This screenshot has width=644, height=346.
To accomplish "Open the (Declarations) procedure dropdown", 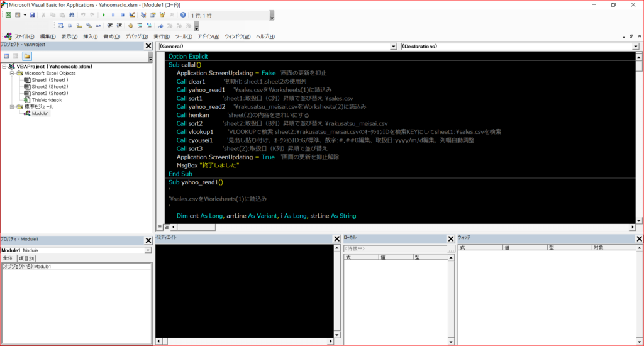I will click(636, 46).
